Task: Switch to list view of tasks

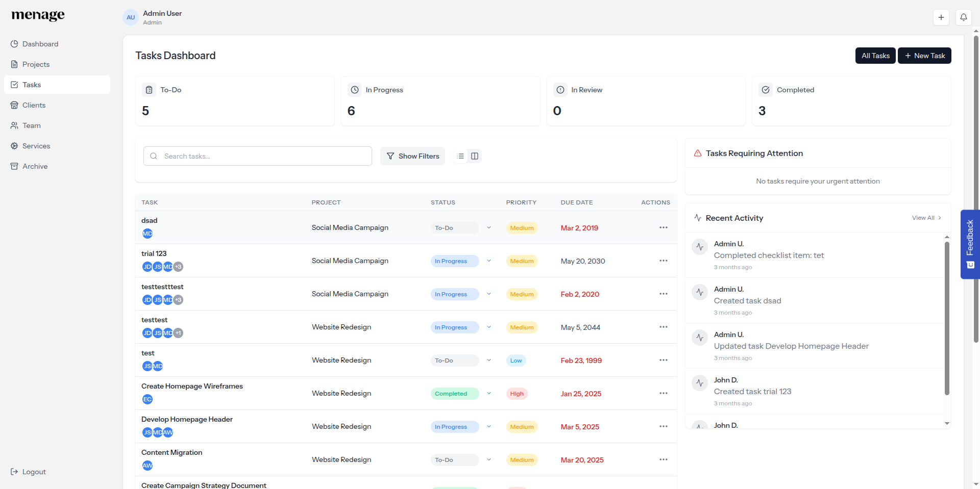Action: [459, 156]
